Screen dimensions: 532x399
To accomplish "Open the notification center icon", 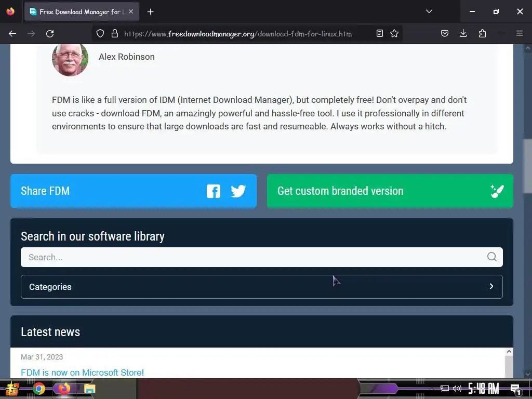I will point(516,389).
